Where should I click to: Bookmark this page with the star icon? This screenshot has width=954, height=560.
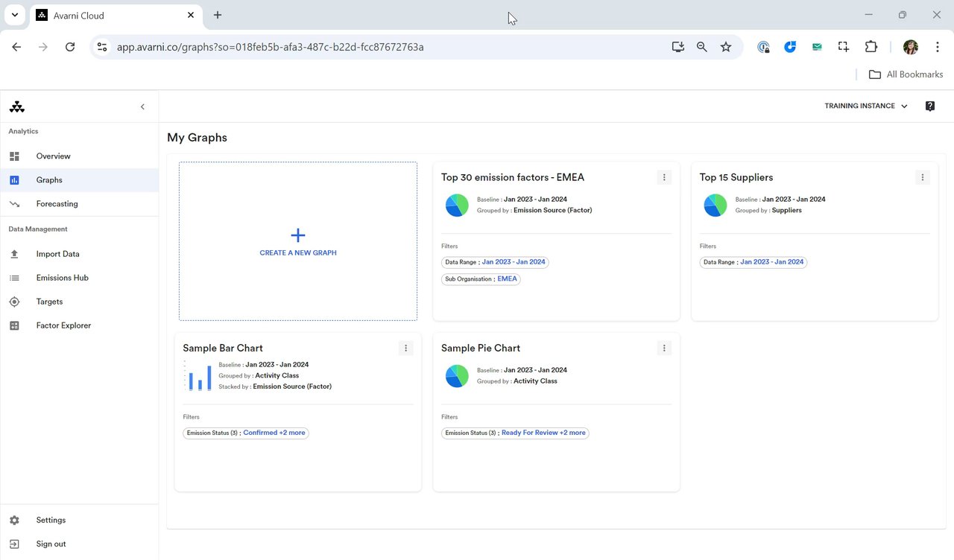click(x=726, y=47)
